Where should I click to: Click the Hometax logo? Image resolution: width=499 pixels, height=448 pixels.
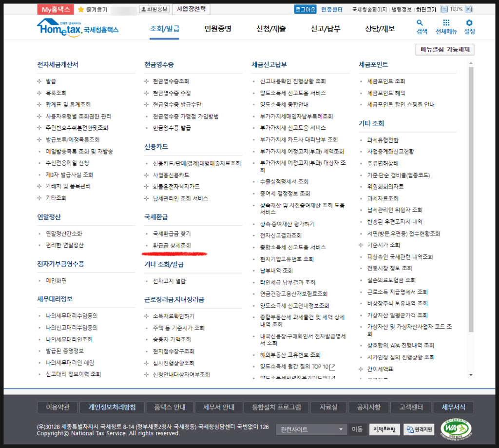coord(77,27)
